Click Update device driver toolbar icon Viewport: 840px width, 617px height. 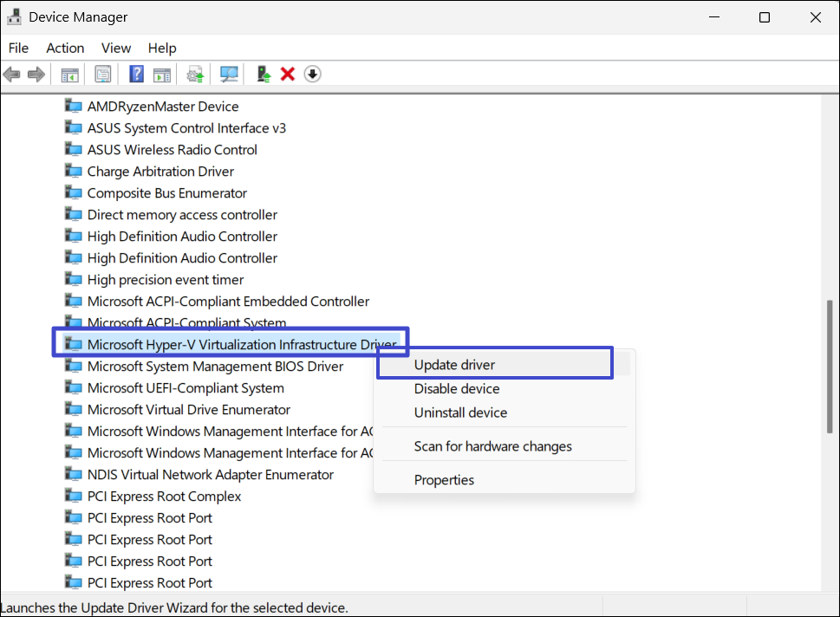coord(264,75)
